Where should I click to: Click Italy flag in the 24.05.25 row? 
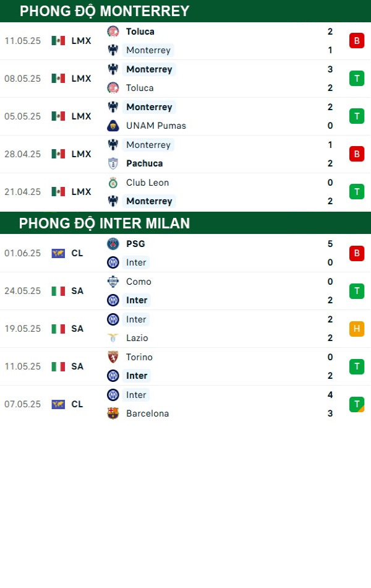pos(58,291)
